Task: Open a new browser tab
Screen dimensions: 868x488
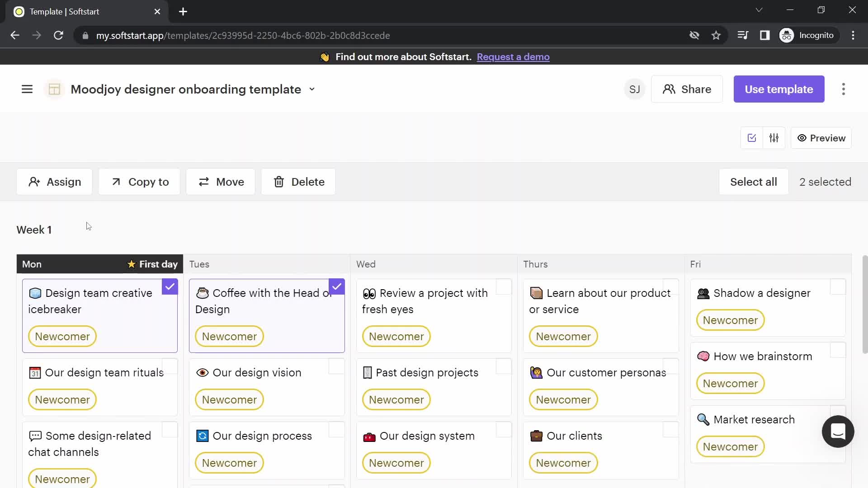Action: pos(183,12)
